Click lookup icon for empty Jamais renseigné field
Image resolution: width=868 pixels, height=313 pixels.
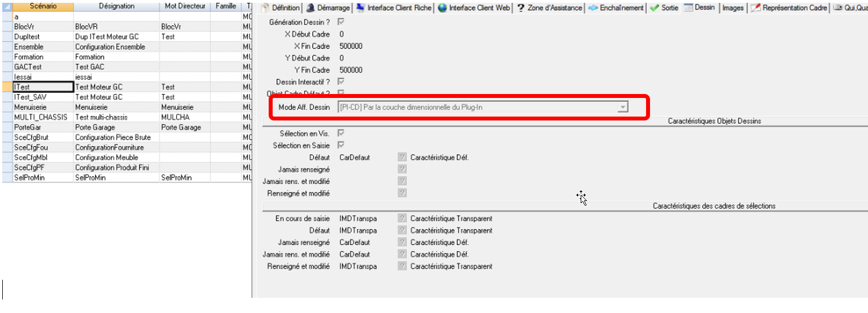402,169
